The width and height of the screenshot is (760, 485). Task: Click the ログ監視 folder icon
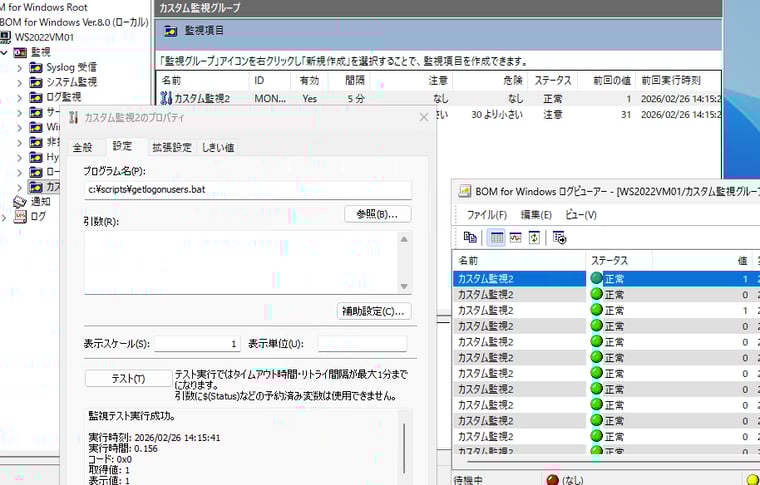pyautogui.click(x=36, y=97)
